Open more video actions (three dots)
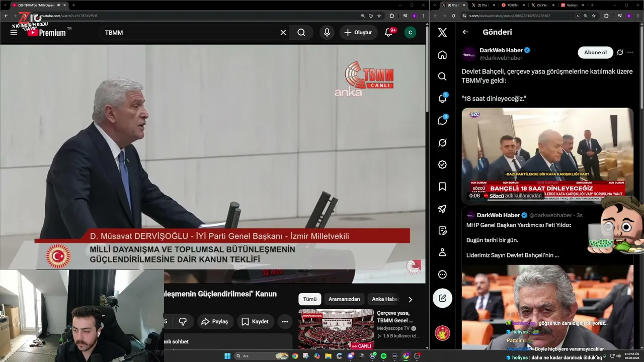The image size is (644, 362). pyautogui.click(x=285, y=321)
